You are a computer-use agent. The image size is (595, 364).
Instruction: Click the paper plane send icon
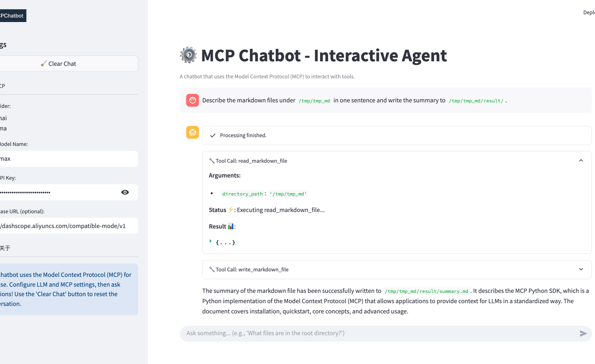pos(583,333)
